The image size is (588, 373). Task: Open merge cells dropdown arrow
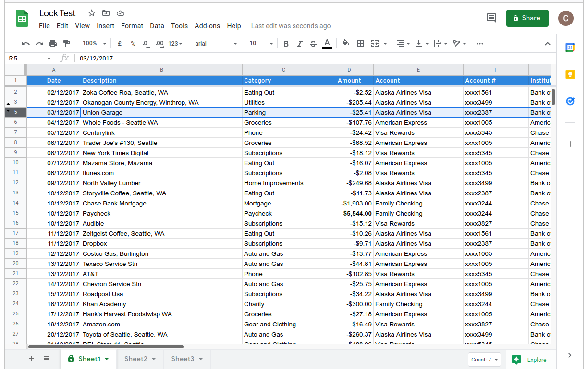coord(385,44)
